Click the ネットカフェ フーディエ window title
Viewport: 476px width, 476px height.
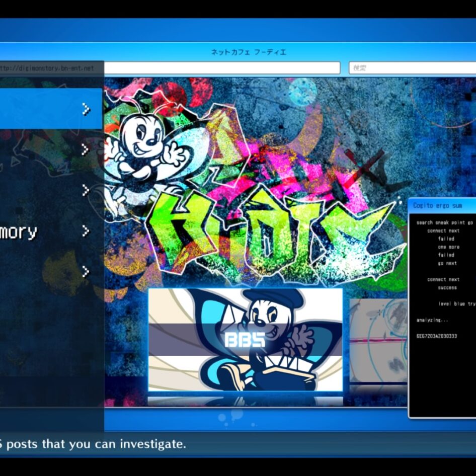pyautogui.click(x=249, y=52)
